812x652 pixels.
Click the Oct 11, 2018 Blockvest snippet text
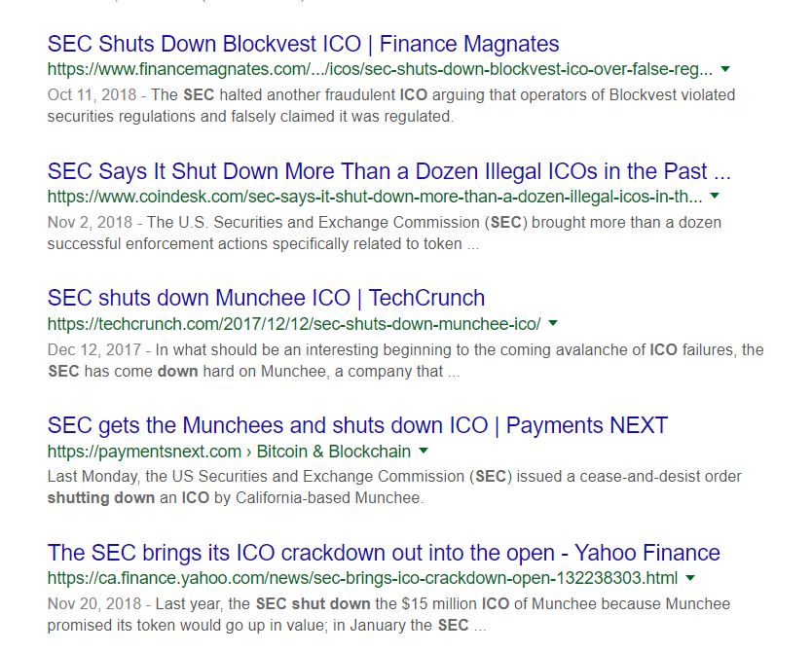tap(389, 106)
